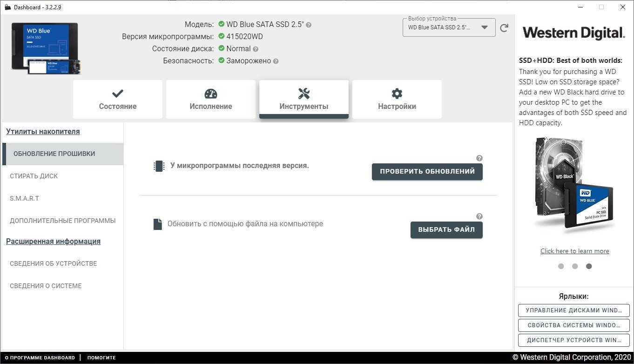634x364 pixels.
Task: Click the file document icon
Action: (158, 224)
